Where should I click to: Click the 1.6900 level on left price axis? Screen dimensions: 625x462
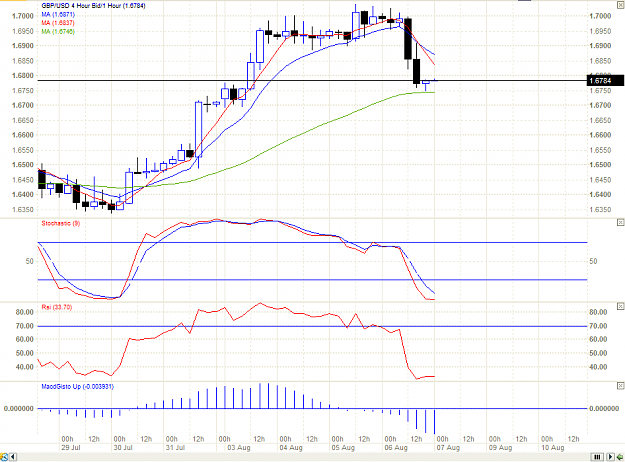pyautogui.click(x=23, y=46)
